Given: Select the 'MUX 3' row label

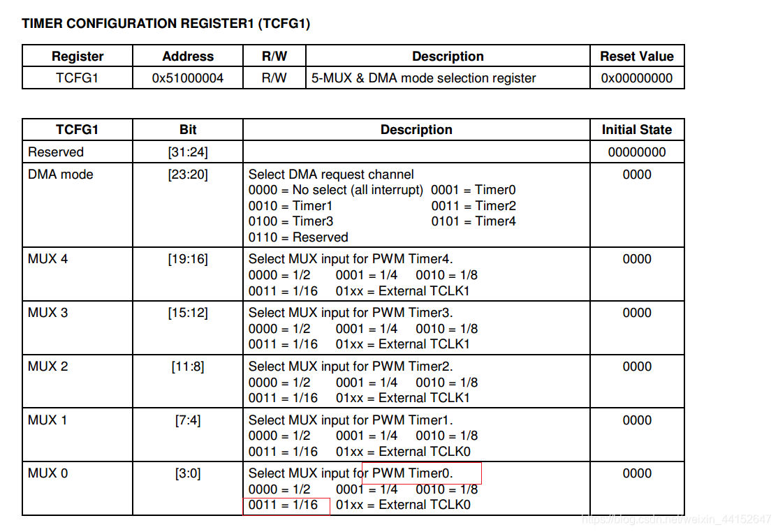Looking at the screenshot, I should tap(47, 312).
